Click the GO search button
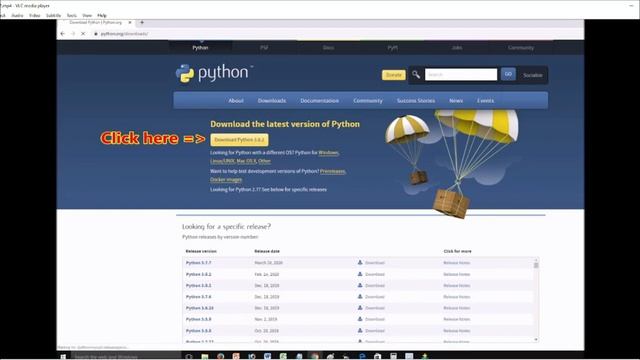Screen dimensions: 640x360 click(508, 74)
